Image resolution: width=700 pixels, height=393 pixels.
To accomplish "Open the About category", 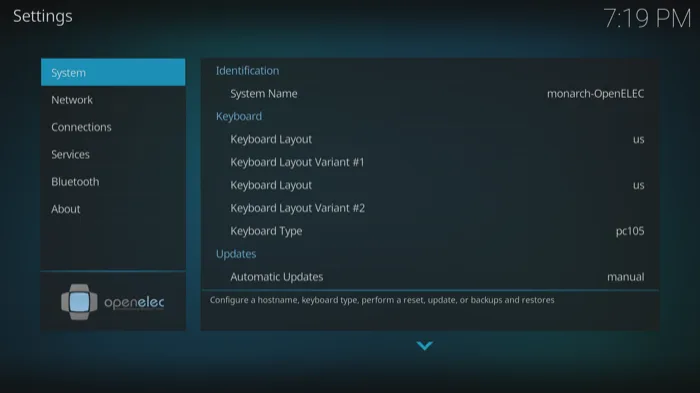I will [113, 209].
